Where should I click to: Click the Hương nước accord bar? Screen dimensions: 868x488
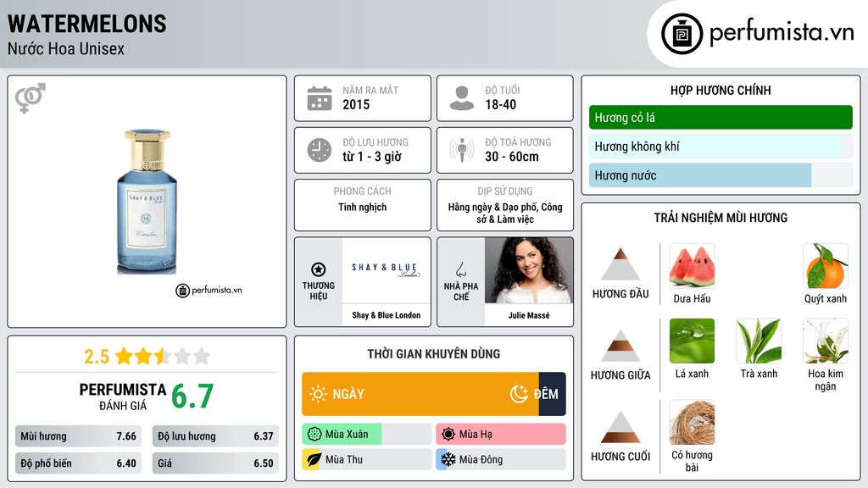point(721,175)
